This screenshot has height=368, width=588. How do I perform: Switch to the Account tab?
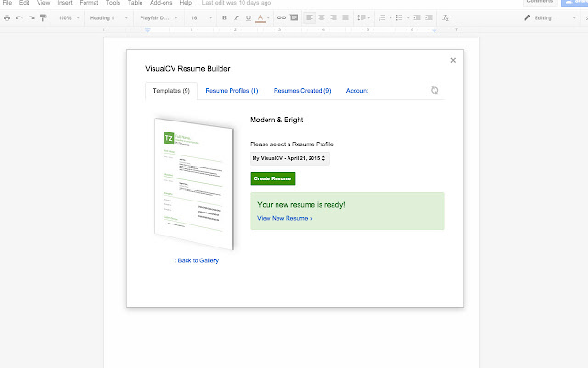click(357, 91)
